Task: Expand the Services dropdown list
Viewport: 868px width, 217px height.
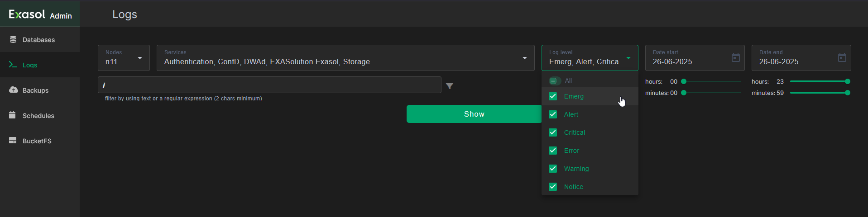Action: tap(345, 58)
